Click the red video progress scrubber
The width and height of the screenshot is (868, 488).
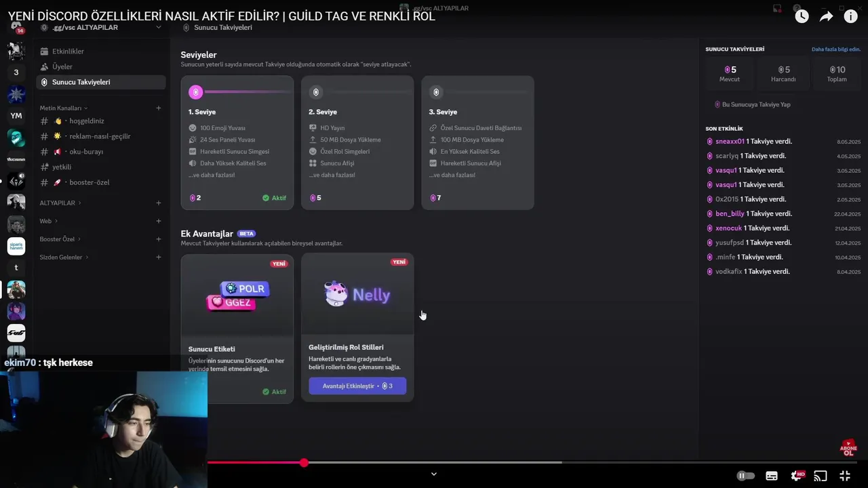304,462
